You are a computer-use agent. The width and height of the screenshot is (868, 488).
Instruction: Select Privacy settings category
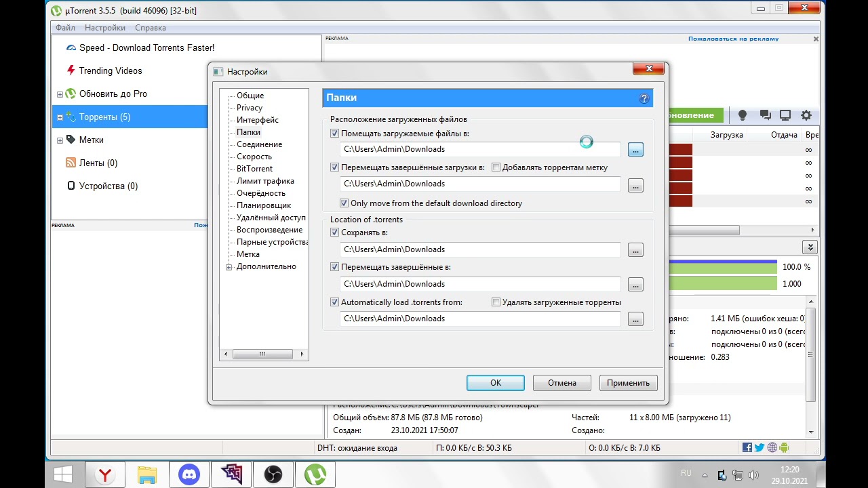[250, 108]
